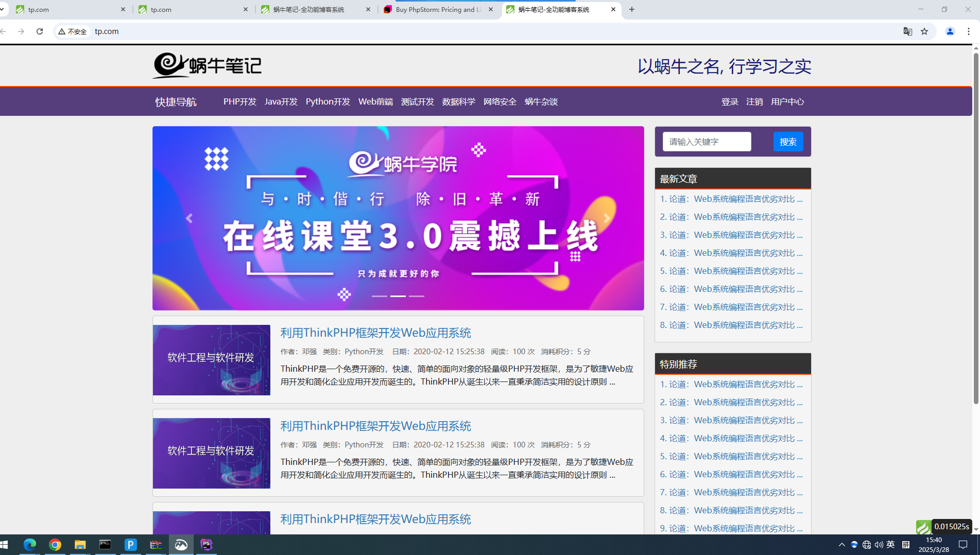Viewport: 980px width, 555px height.
Task: Open second article title 利用ThinkPHP框架开发Web应用系统
Action: pyautogui.click(x=375, y=426)
